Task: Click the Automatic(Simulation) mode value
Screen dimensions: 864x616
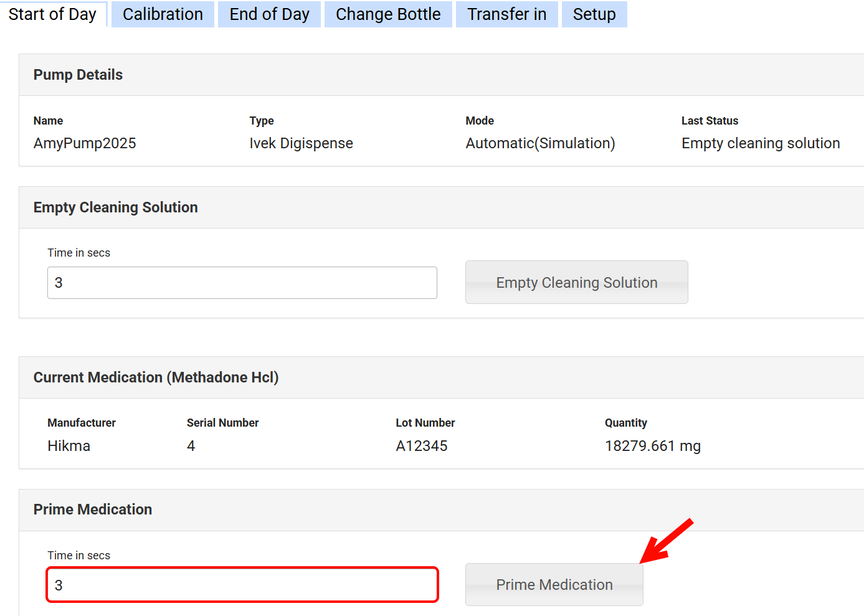Action: (540, 143)
